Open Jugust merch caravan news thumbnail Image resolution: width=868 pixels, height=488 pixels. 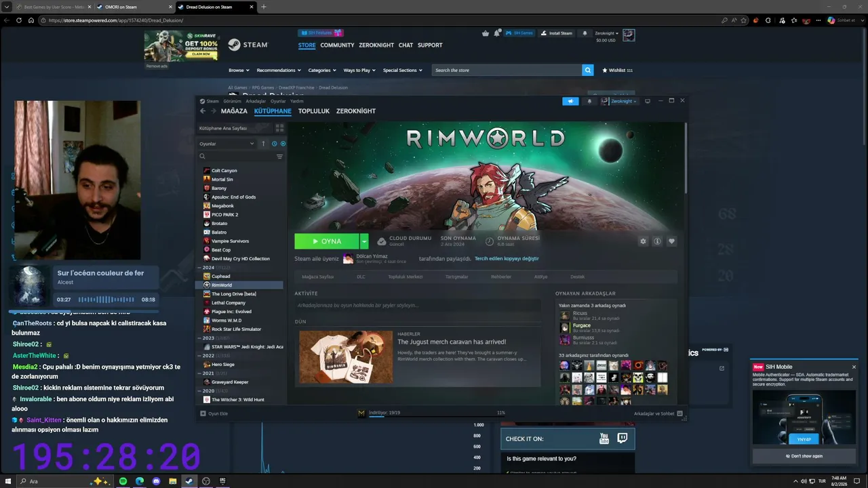346,357
